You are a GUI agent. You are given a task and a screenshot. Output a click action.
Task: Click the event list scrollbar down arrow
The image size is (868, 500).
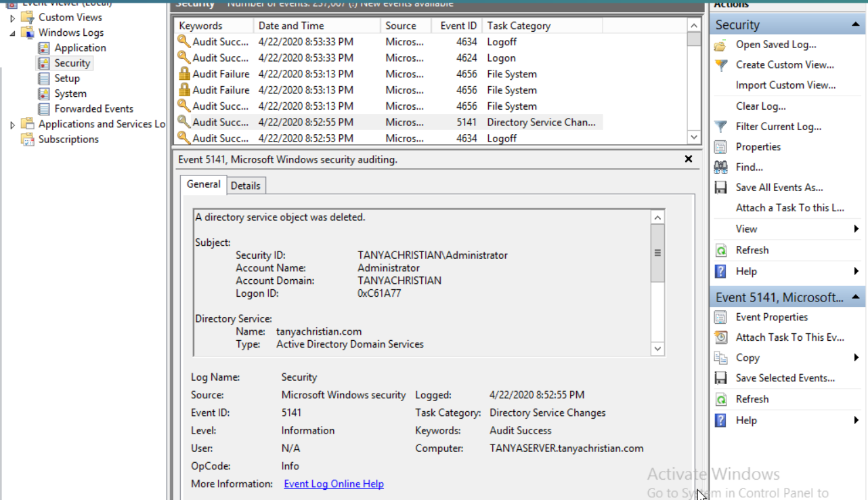click(x=694, y=138)
